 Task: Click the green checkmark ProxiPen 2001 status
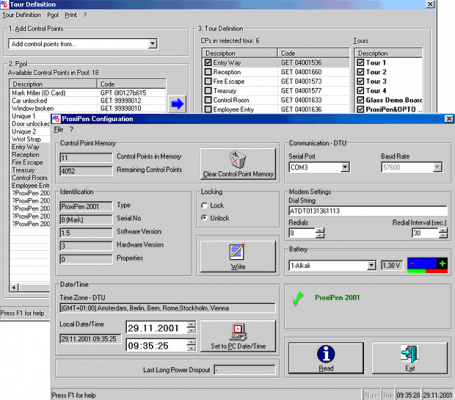tap(298, 298)
